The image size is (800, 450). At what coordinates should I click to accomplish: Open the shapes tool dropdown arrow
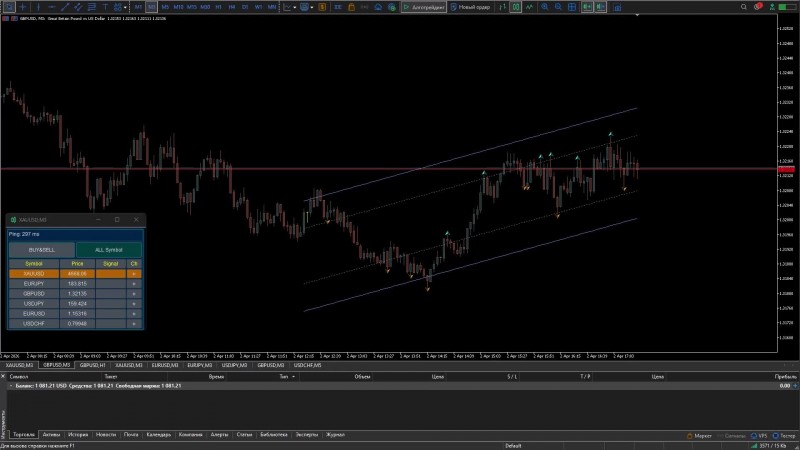[x=125, y=7]
